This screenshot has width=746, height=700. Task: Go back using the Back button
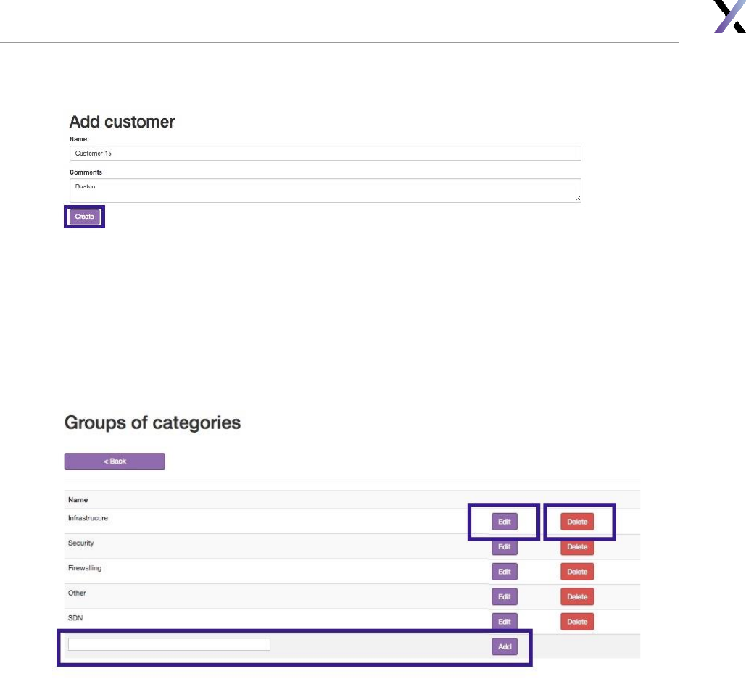click(x=115, y=462)
